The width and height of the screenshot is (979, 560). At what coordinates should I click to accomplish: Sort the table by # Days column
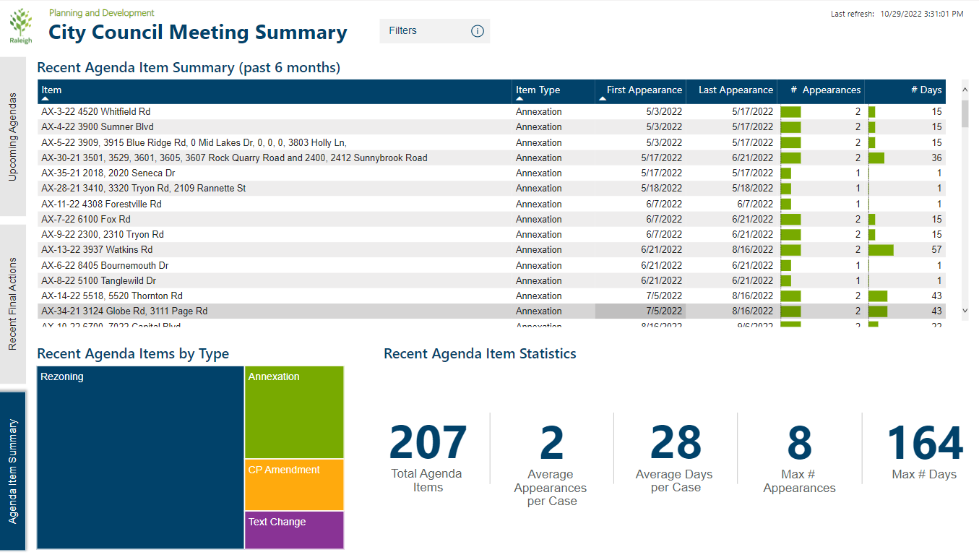(x=926, y=90)
